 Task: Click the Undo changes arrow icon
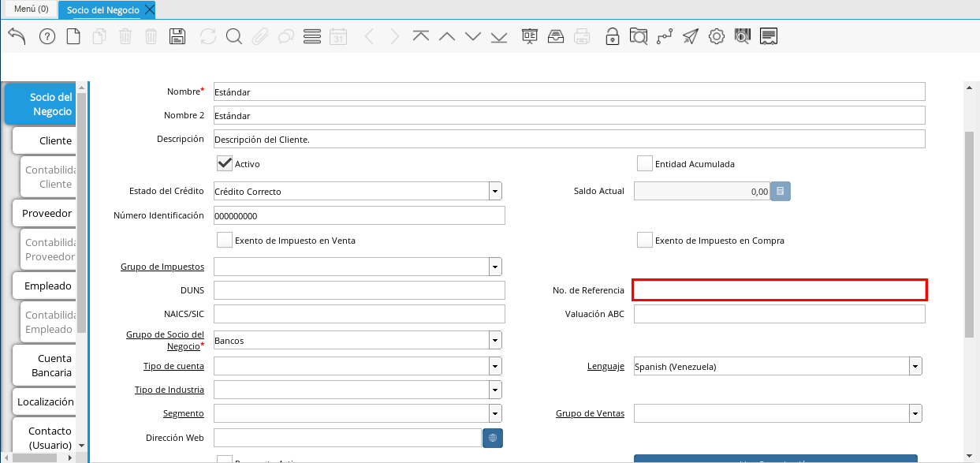click(x=17, y=36)
